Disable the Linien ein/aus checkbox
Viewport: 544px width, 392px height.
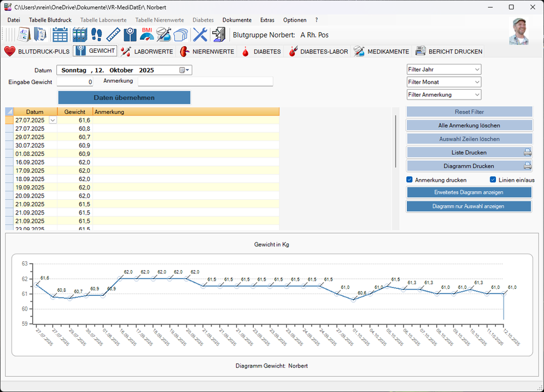(x=493, y=180)
